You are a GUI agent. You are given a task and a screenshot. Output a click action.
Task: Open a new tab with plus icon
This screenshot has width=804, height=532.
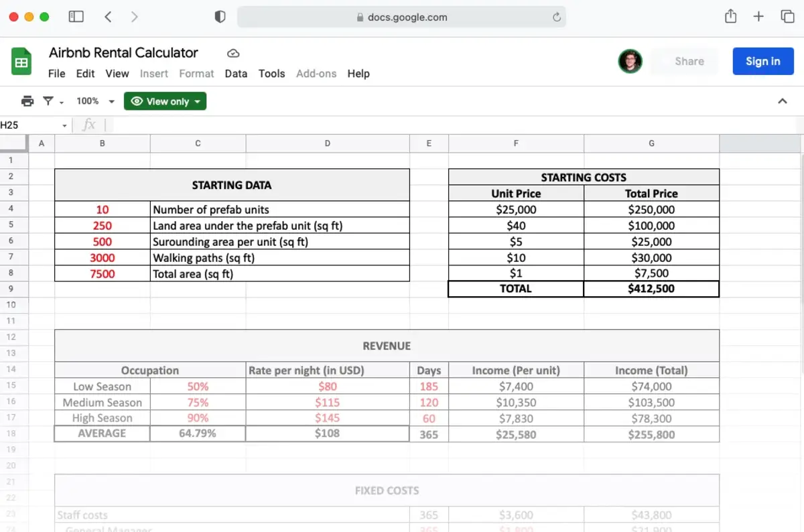click(758, 17)
